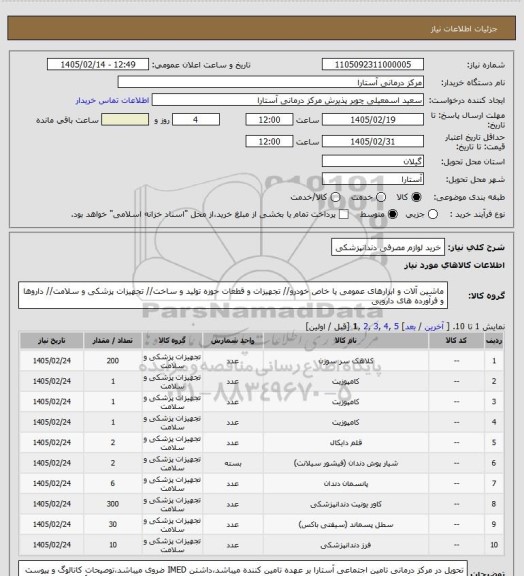Screen dimensions: 524x576
Task: Click the delivery province field گیلان
Action: pos(373,161)
